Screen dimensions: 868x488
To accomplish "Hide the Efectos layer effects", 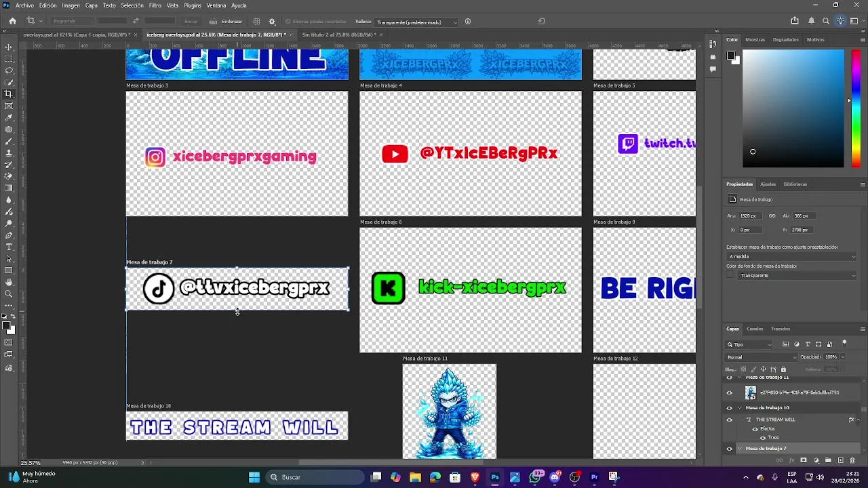I will pos(755,429).
